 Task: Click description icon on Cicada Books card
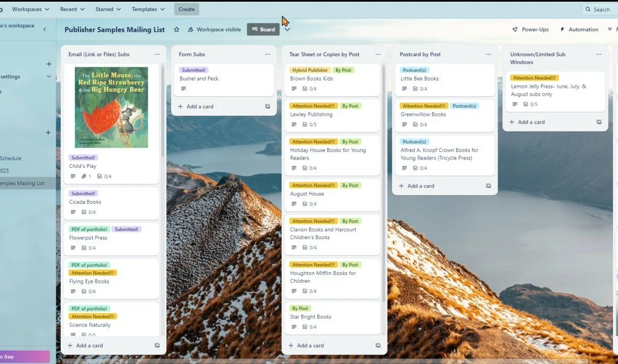[x=73, y=212]
